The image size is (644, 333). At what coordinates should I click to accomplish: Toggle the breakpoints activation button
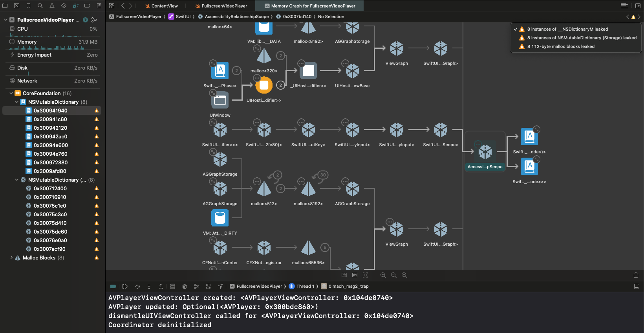click(113, 286)
